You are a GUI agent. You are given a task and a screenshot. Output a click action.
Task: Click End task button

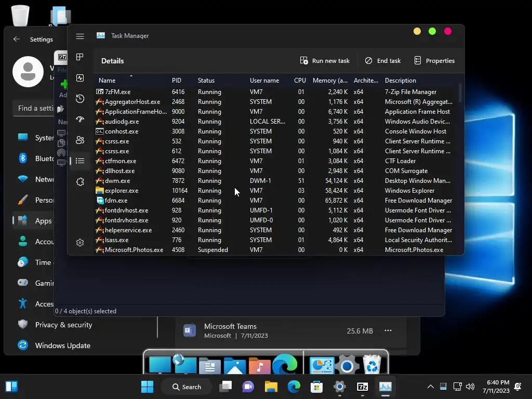click(383, 61)
